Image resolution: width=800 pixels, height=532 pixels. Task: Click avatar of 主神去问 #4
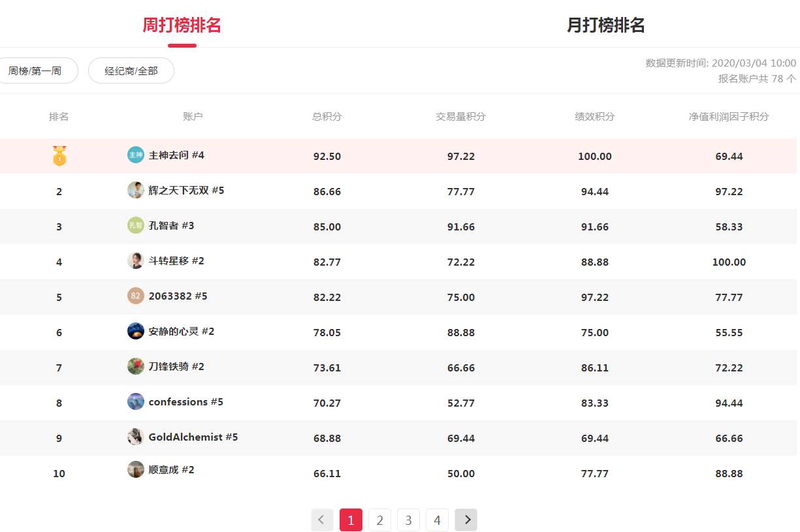(135, 155)
